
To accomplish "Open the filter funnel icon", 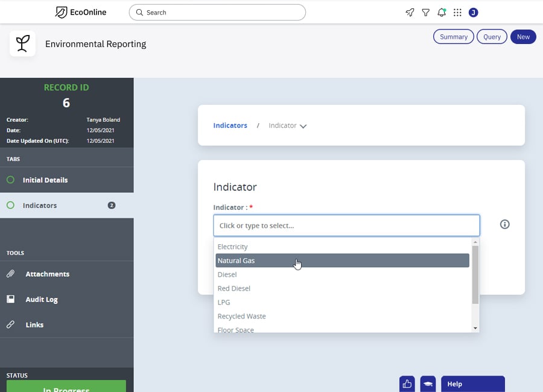I will coord(425,13).
